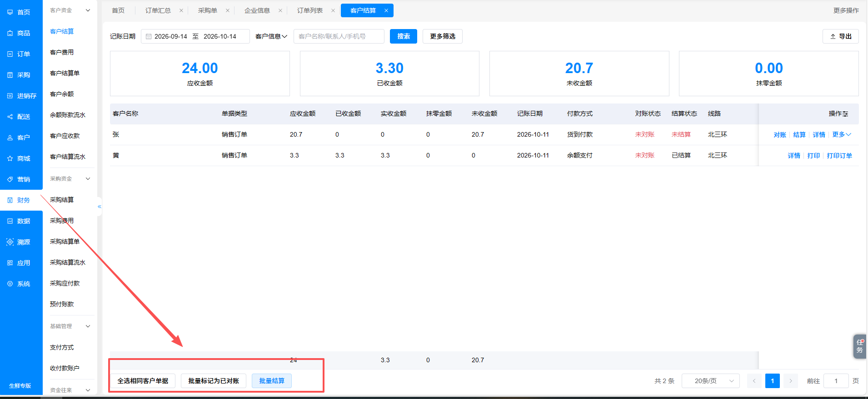Open the 客户信息 search type dropdown

(x=271, y=36)
